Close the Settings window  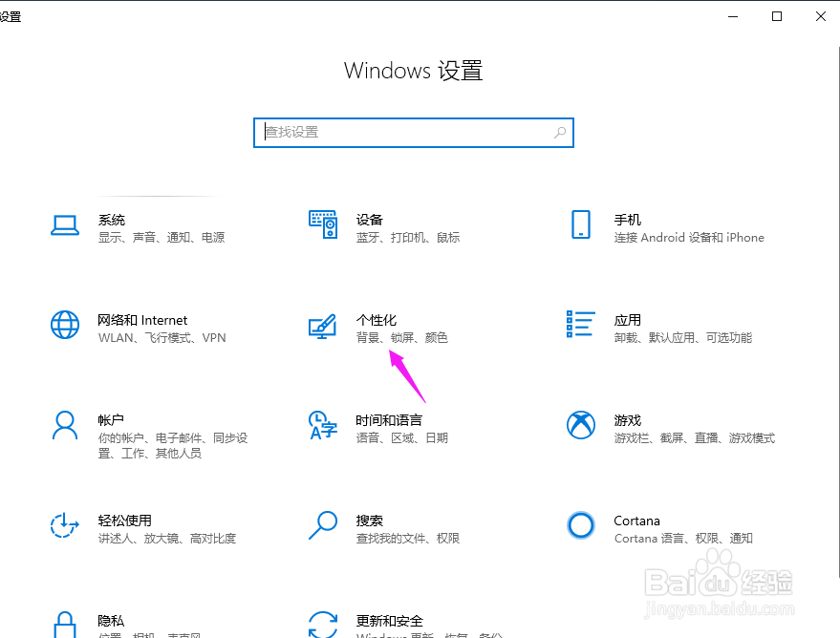click(820, 16)
